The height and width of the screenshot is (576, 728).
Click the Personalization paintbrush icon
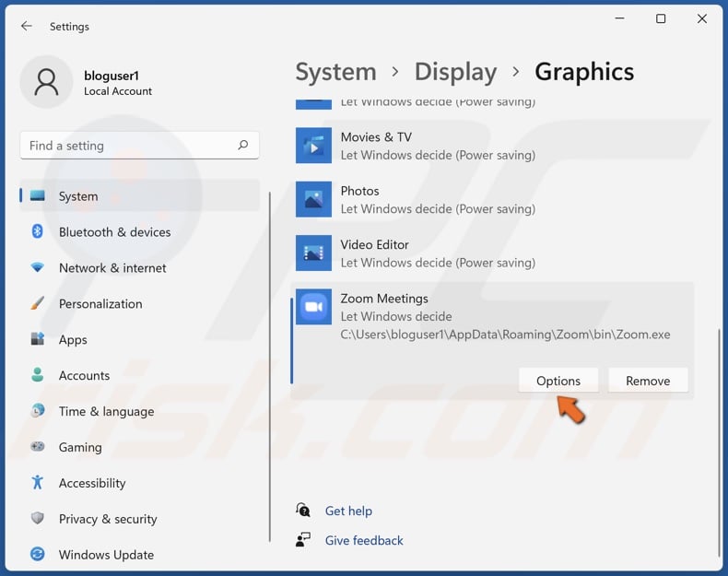coord(37,303)
